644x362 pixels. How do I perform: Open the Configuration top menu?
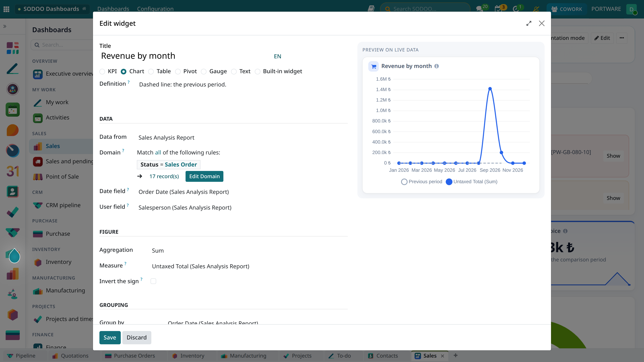click(155, 9)
